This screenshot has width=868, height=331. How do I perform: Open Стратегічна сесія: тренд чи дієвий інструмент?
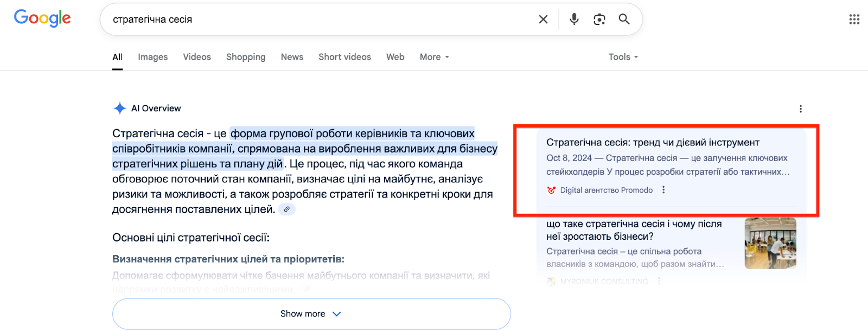(653, 143)
